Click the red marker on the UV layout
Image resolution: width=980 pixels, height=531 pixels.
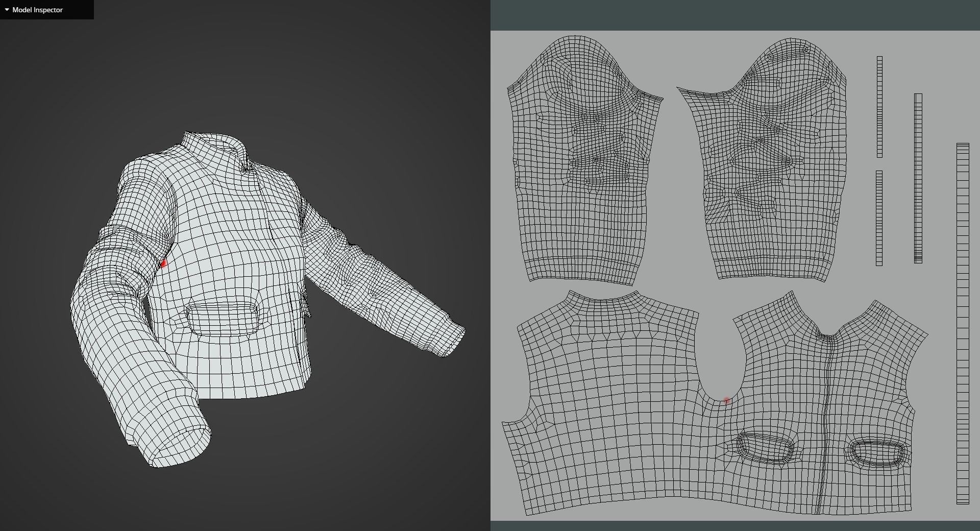point(727,401)
